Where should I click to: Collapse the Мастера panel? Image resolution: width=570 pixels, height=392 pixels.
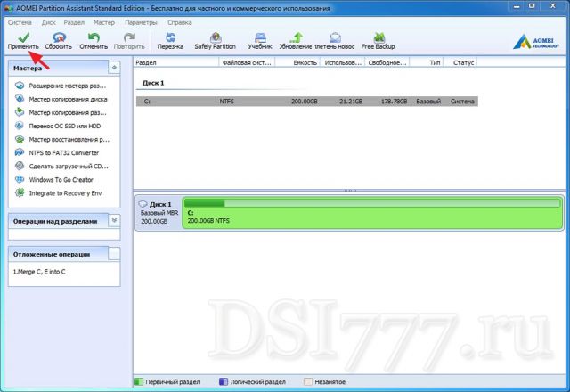[x=114, y=68]
